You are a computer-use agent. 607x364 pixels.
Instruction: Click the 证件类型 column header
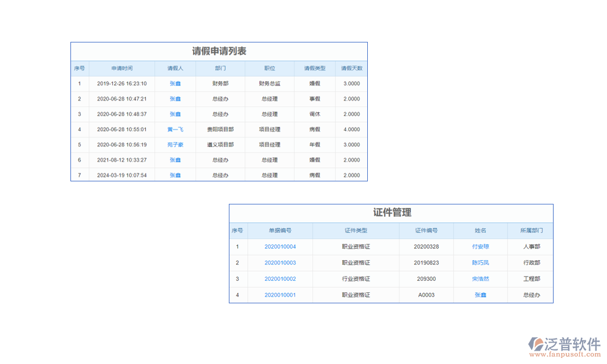356,231
